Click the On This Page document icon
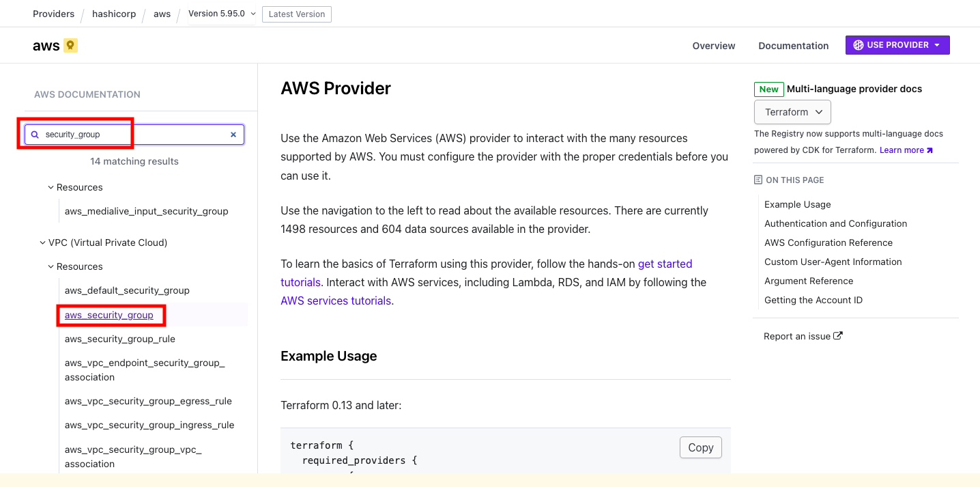The height and width of the screenshot is (487, 980). coord(758,180)
